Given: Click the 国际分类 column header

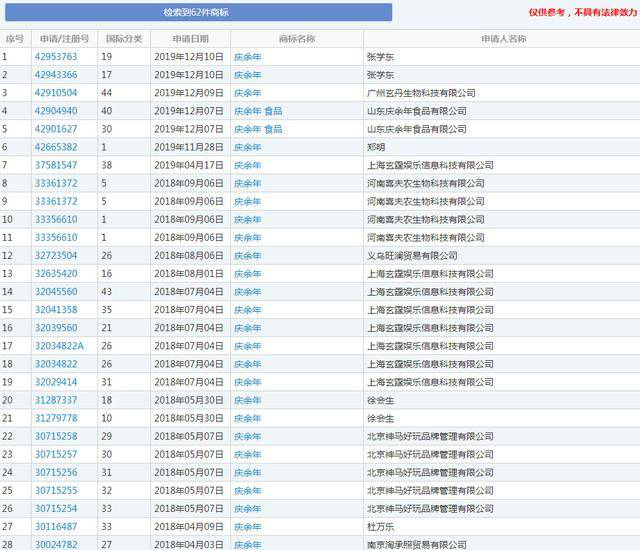Looking at the screenshot, I should pos(124,39).
